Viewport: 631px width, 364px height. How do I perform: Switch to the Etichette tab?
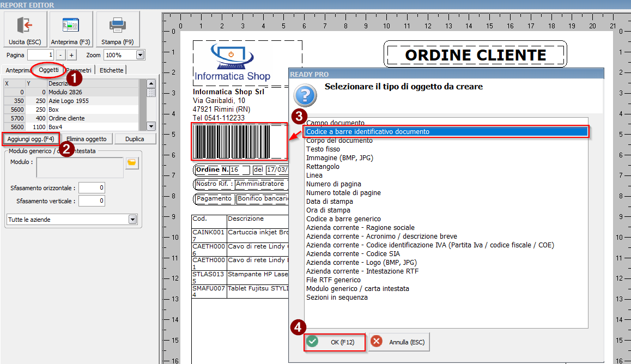point(111,70)
